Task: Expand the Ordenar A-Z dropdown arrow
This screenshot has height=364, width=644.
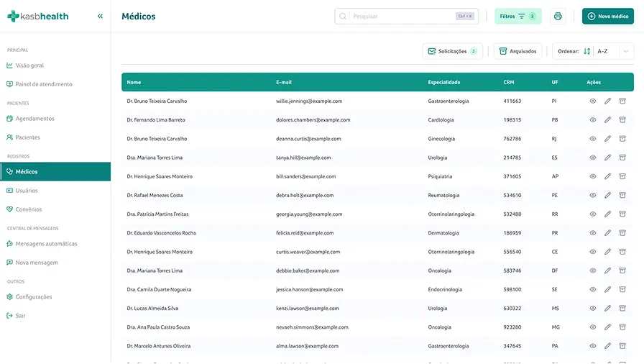Action: click(x=626, y=51)
